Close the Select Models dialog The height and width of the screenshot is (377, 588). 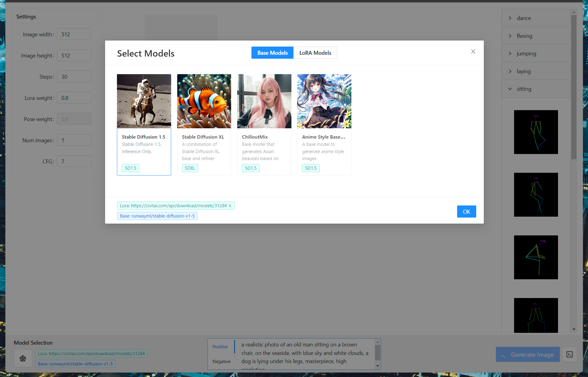coord(473,51)
